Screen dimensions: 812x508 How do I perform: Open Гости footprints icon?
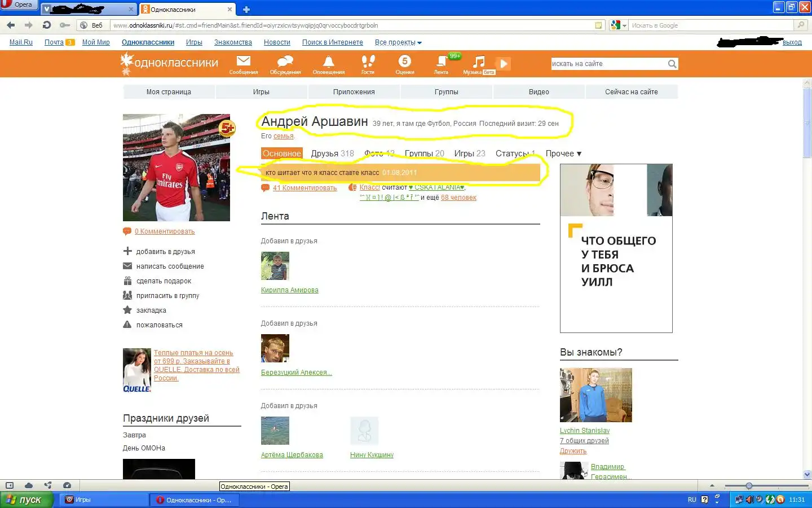pyautogui.click(x=368, y=62)
